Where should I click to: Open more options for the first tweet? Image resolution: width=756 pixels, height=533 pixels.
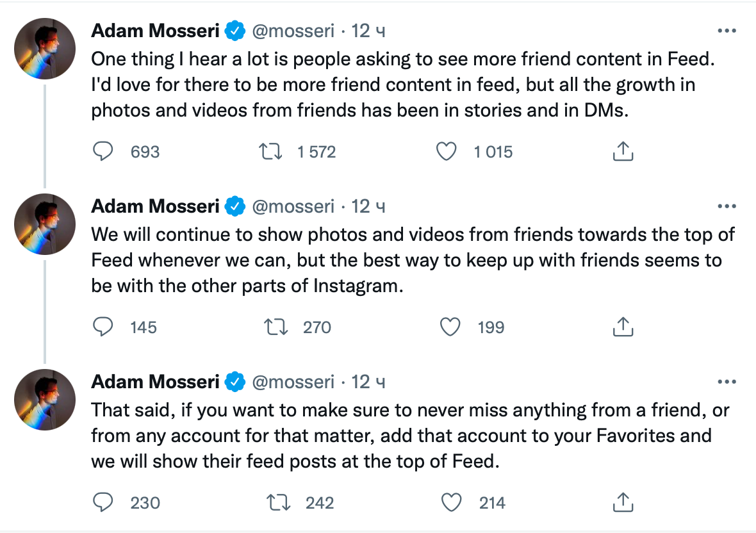(727, 31)
